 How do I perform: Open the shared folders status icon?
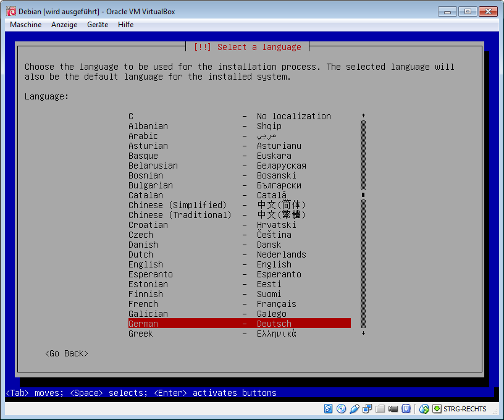[x=380, y=409]
